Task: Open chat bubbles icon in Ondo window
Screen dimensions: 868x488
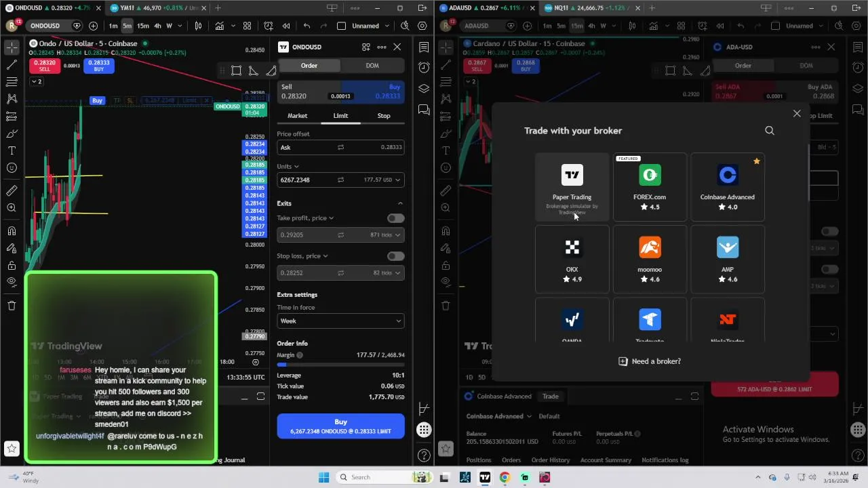Action: tap(424, 109)
